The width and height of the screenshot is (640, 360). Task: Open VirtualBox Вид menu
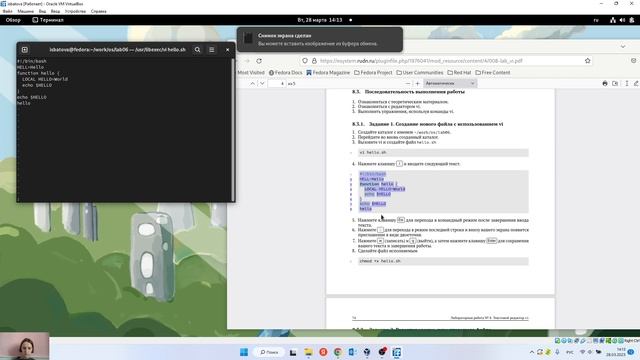pyautogui.click(x=42, y=11)
